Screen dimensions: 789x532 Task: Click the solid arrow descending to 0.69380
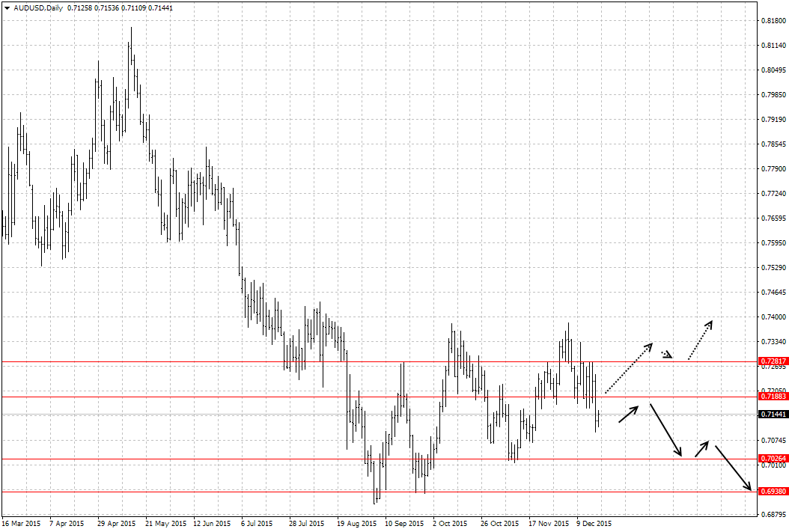tap(734, 468)
